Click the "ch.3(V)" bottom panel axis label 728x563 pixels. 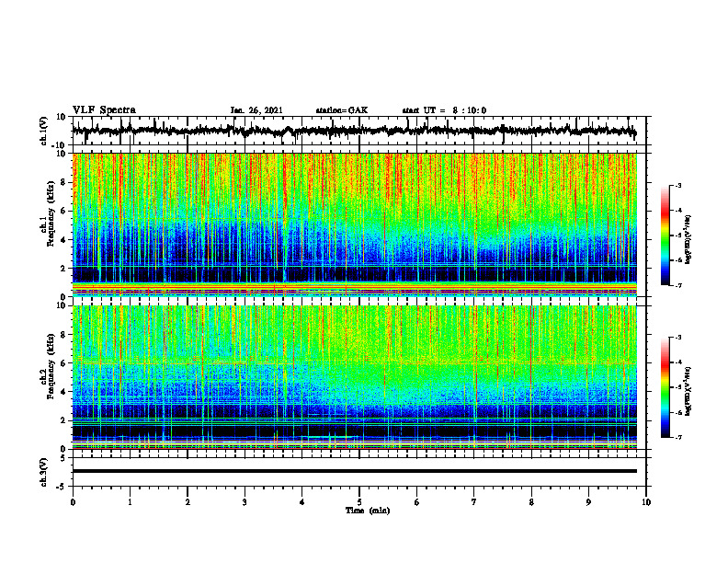pyautogui.click(x=44, y=472)
